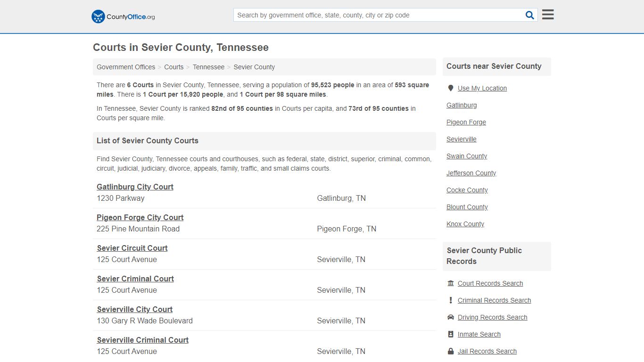Open Sevier Criminal Court listing
Screen dimensions: 644x362
135,279
